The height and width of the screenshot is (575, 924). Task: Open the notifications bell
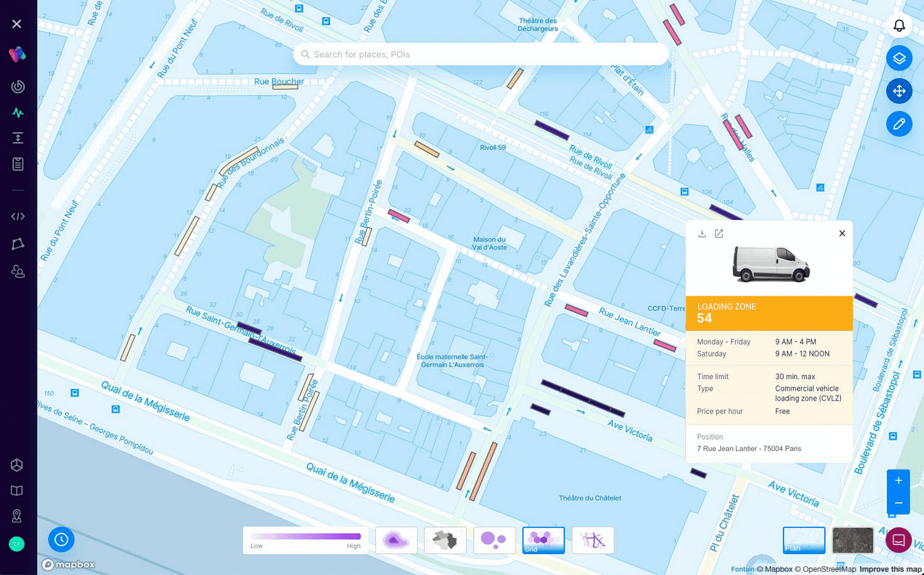899,26
